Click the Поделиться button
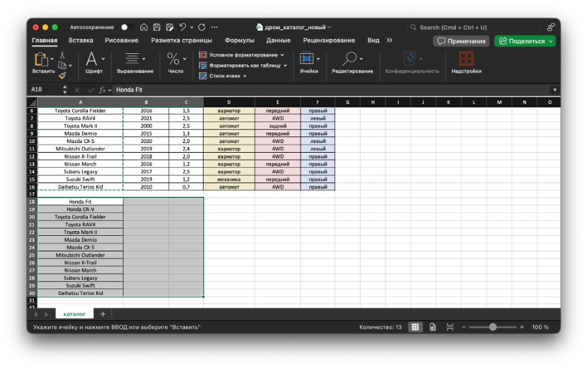The height and width of the screenshot is (369, 588). (525, 41)
